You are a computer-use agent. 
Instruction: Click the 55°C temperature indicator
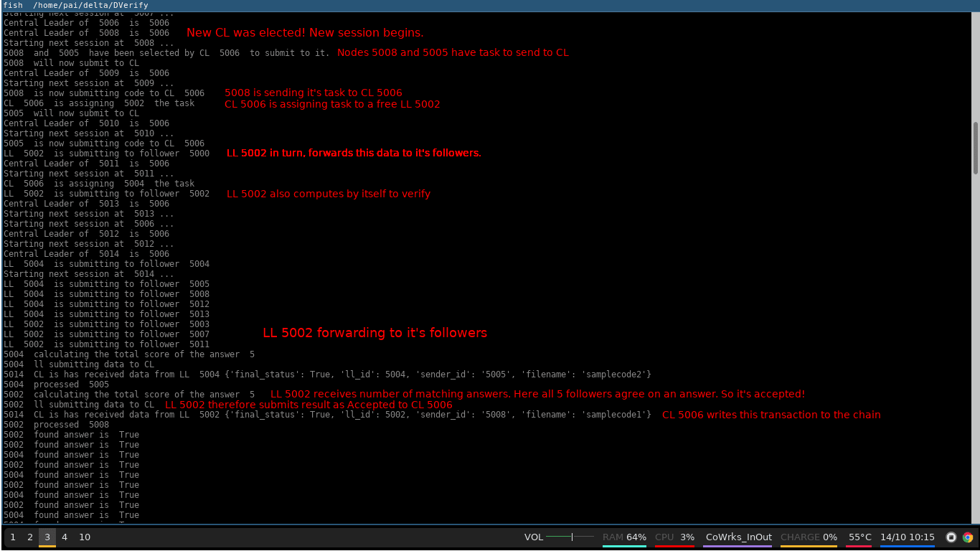[x=859, y=537]
